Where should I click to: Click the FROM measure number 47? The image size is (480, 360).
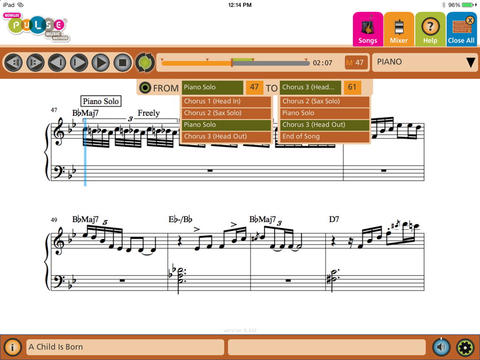pos(254,87)
